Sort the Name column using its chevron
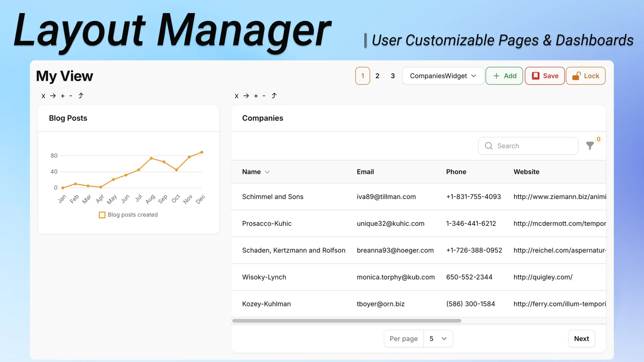Screen dimensions: 644x362 point(267,172)
